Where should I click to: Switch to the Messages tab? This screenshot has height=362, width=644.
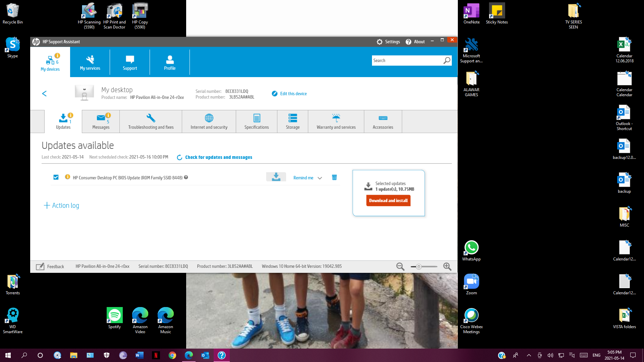coord(100,121)
